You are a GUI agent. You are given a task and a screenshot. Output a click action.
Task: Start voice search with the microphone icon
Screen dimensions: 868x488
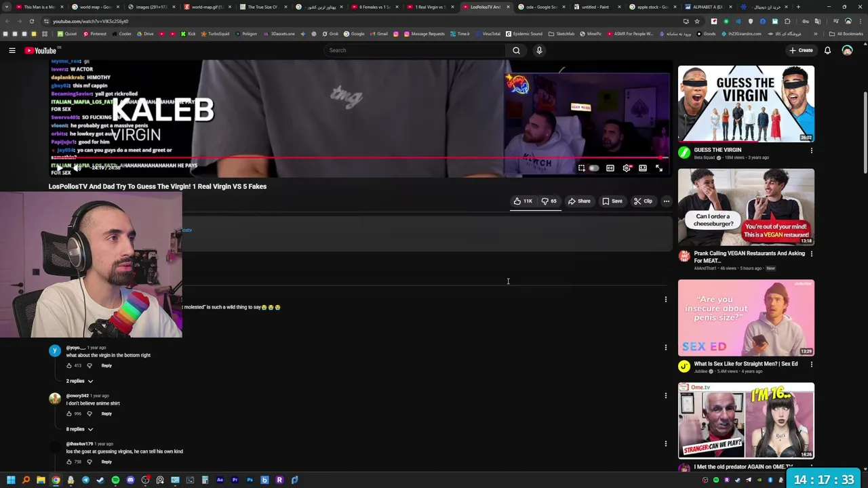(539, 50)
